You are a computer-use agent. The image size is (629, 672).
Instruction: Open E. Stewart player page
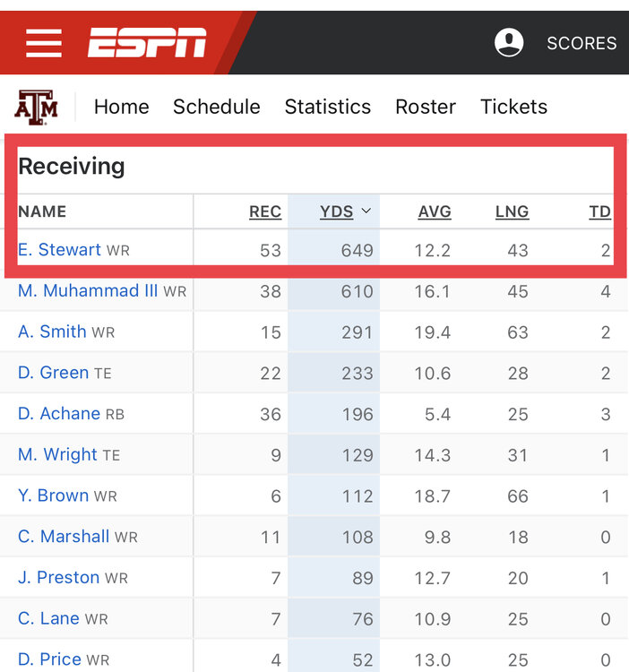(59, 250)
